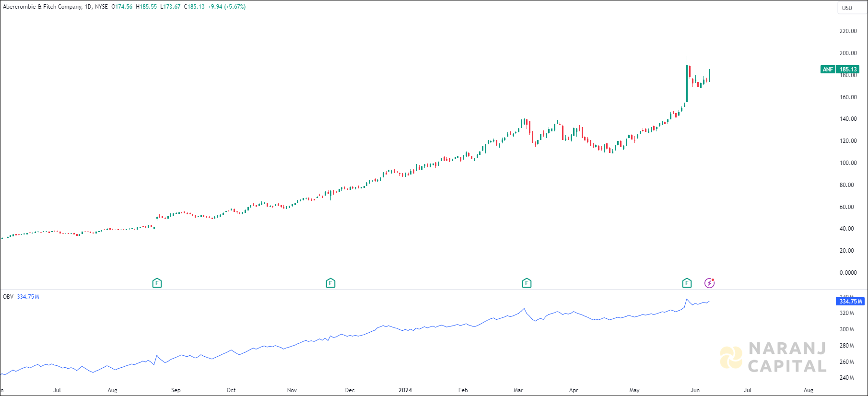Click the OBV line peak in late May
Viewport: 868px width, 396px height.
(687, 300)
